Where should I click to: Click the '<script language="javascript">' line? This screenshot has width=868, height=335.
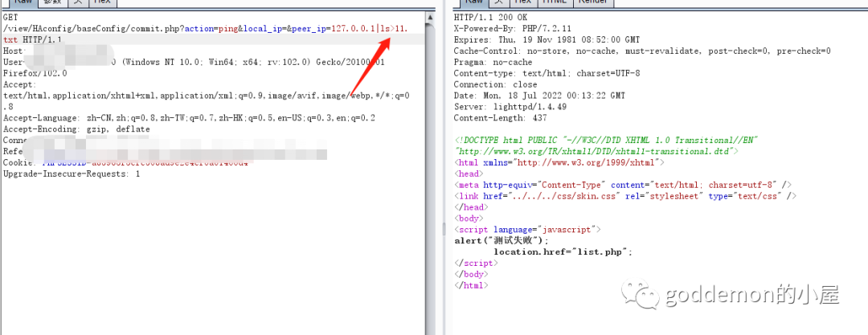coord(527,229)
